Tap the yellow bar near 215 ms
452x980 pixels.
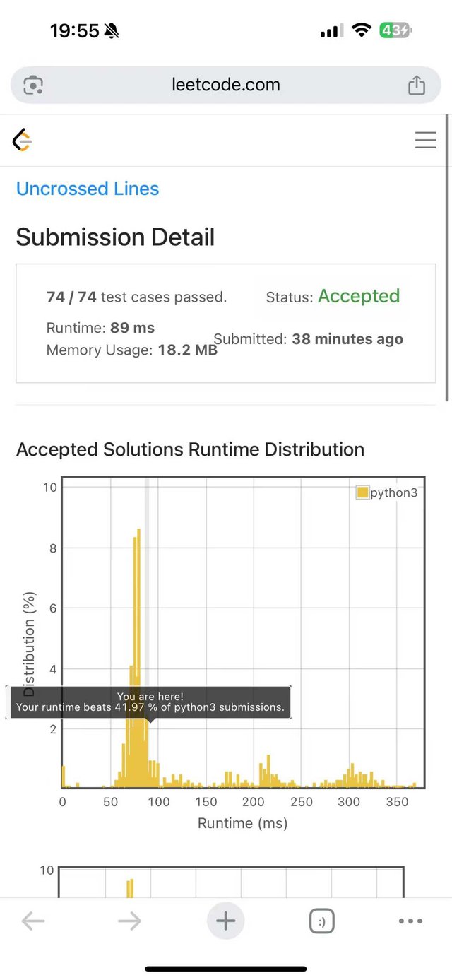click(268, 771)
